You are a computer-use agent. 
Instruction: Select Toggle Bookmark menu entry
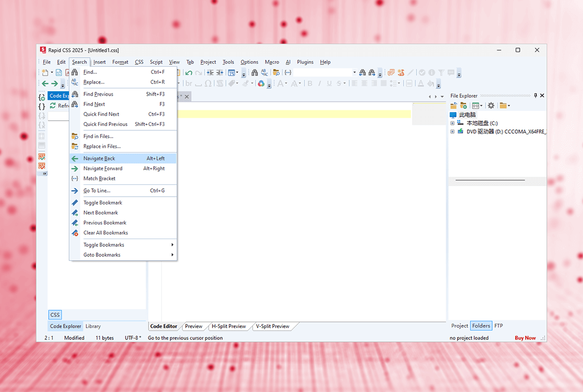coord(123,203)
